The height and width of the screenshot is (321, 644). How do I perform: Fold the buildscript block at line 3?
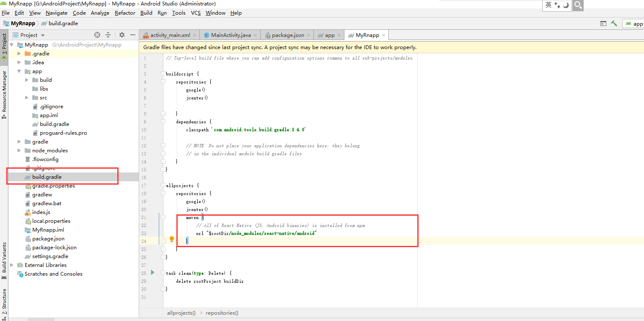tap(163, 74)
